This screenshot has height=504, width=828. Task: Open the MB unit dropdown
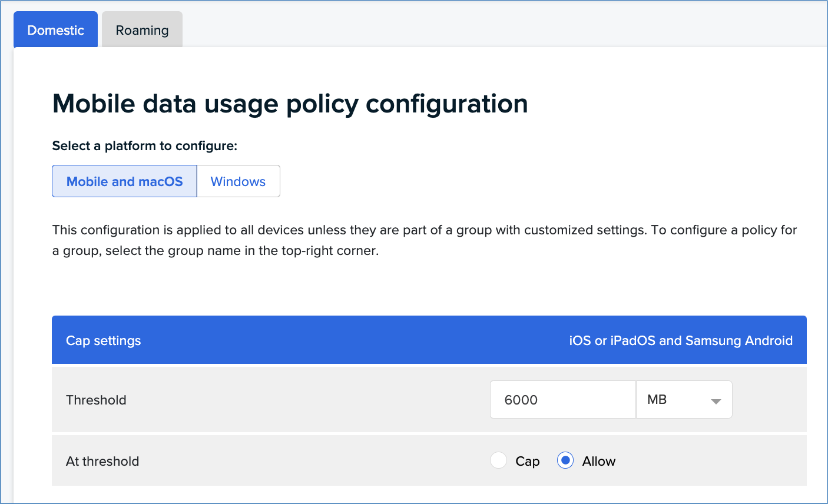pyautogui.click(x=684, y=400)
